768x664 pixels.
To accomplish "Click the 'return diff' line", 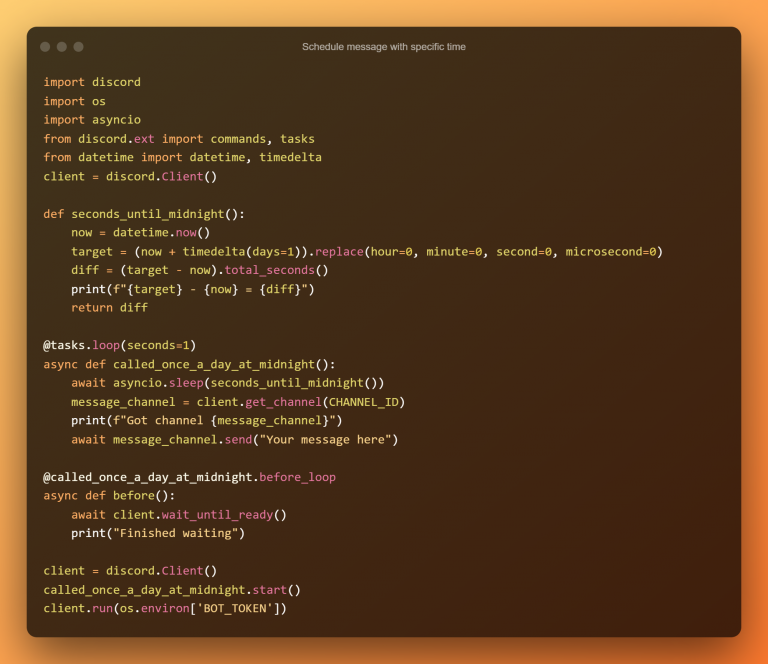I will tap(109, 308).
